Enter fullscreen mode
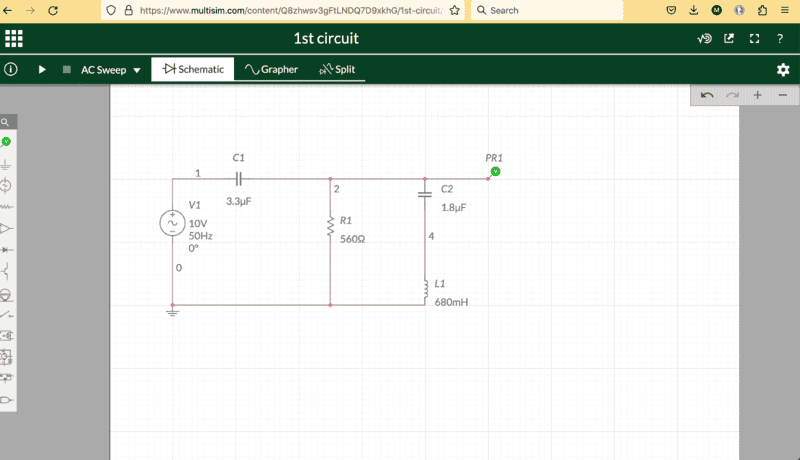 click(755, 39)
